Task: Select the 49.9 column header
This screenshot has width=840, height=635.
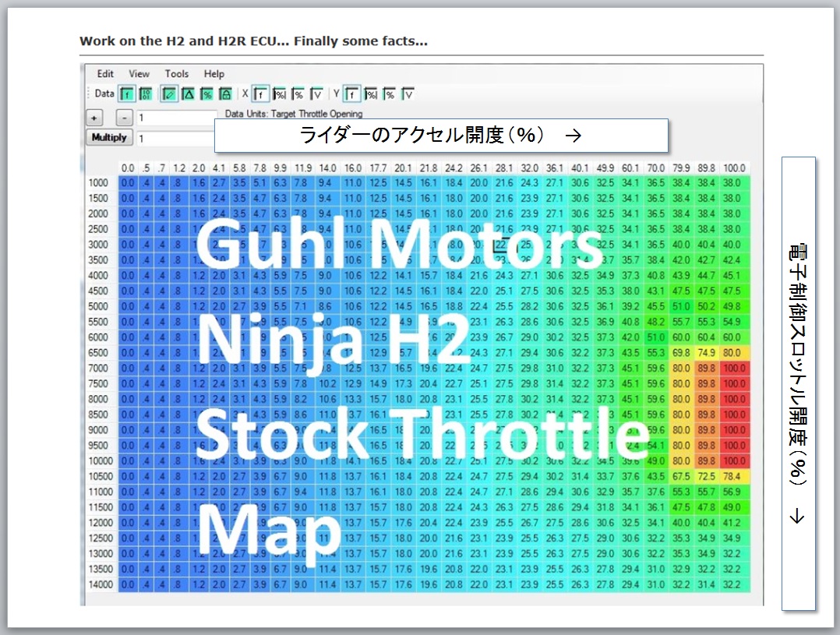Action: click(605, 168)
